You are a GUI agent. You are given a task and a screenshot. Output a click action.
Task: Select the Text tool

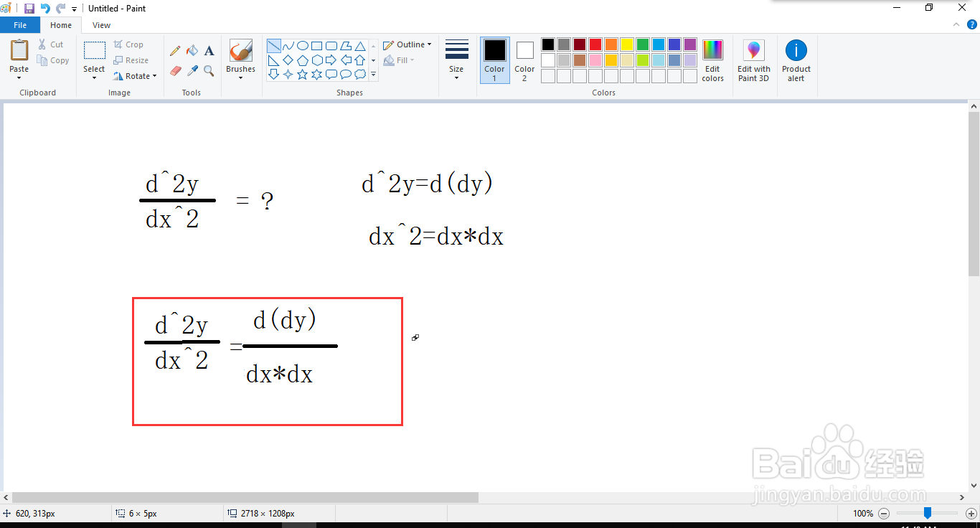(x=209, y=50)
